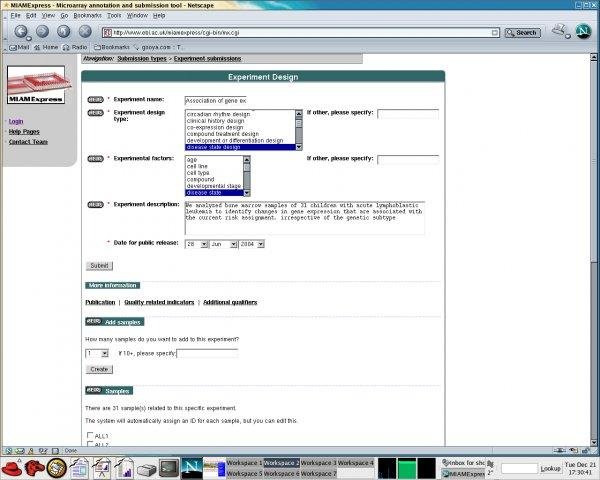Viewport: 600px width, 480px height.
Task: Click the Experimental factors list scrollbar thumb
Action: click(247, 168)
